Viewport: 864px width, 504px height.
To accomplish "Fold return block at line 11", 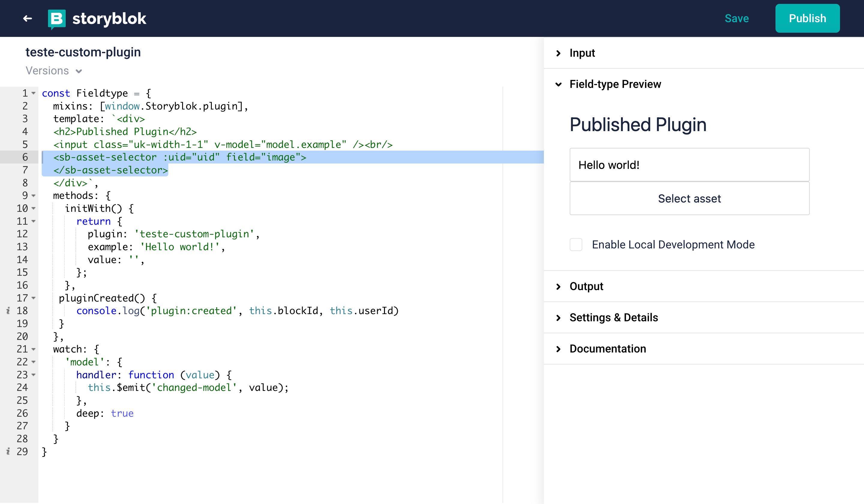I will [x=34, y=221].
